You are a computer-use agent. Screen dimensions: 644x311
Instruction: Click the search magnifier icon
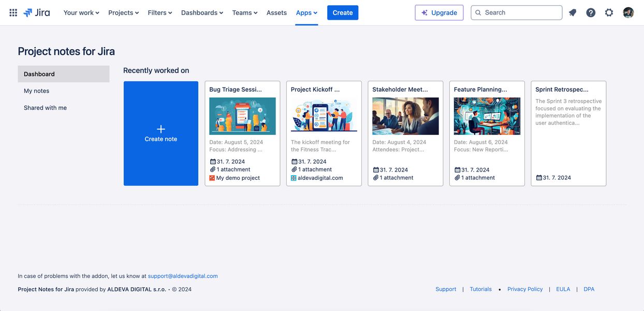(478, 12)
